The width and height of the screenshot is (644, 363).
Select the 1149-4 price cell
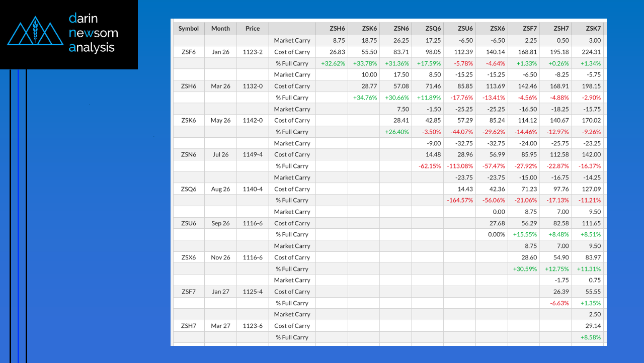click(253, 154)
